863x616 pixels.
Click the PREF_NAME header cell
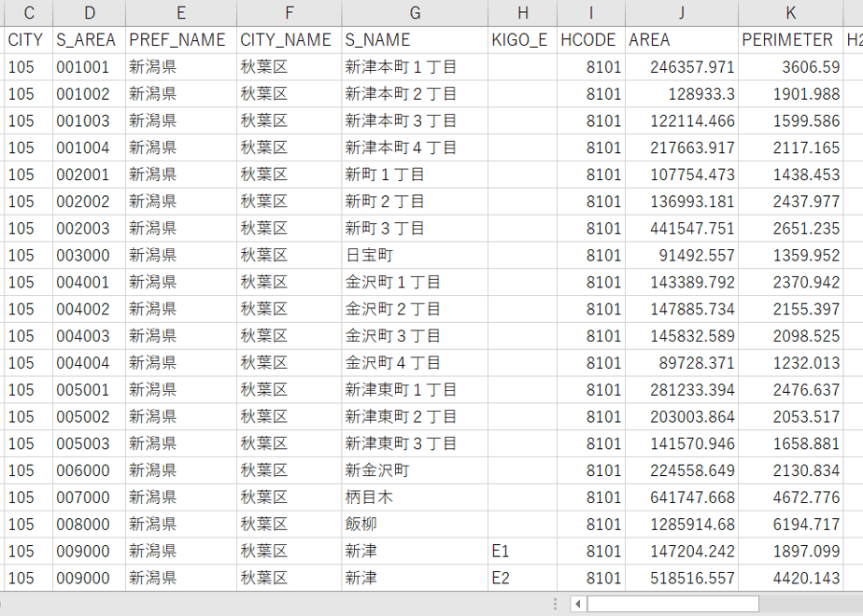point(181,39)
